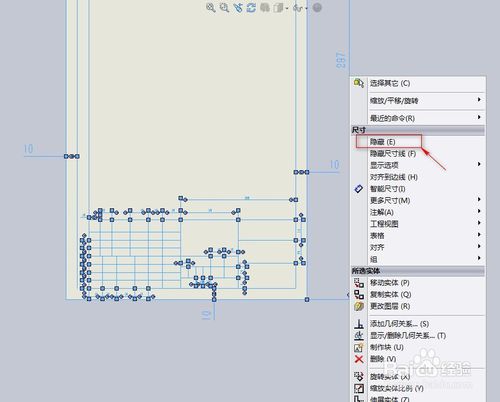Expand the 工程视图 submenu arrow
The width and height of the screenshot is (500, 402).
(479, 223)
